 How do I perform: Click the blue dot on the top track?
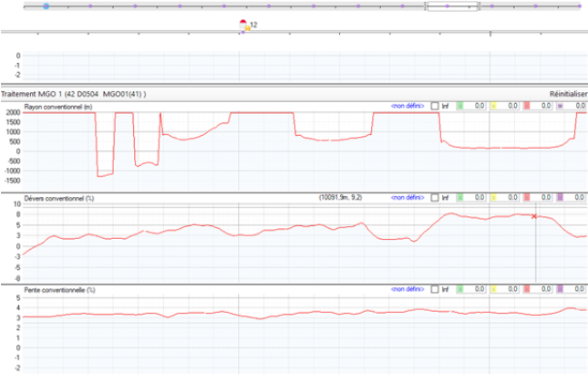(46, 5)
